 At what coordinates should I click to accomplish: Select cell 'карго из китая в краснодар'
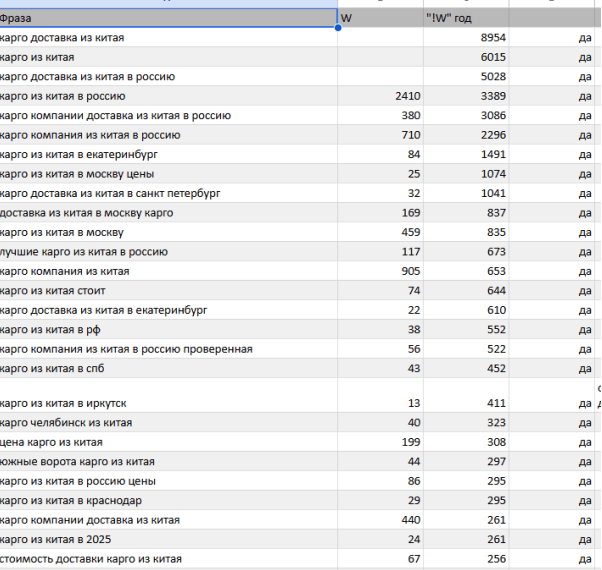(x=169, y=501)
